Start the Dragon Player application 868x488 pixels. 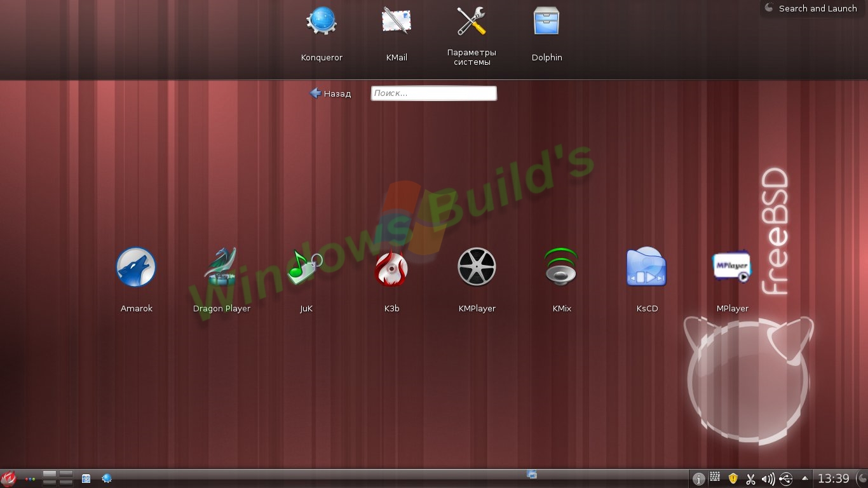(221, 267)
